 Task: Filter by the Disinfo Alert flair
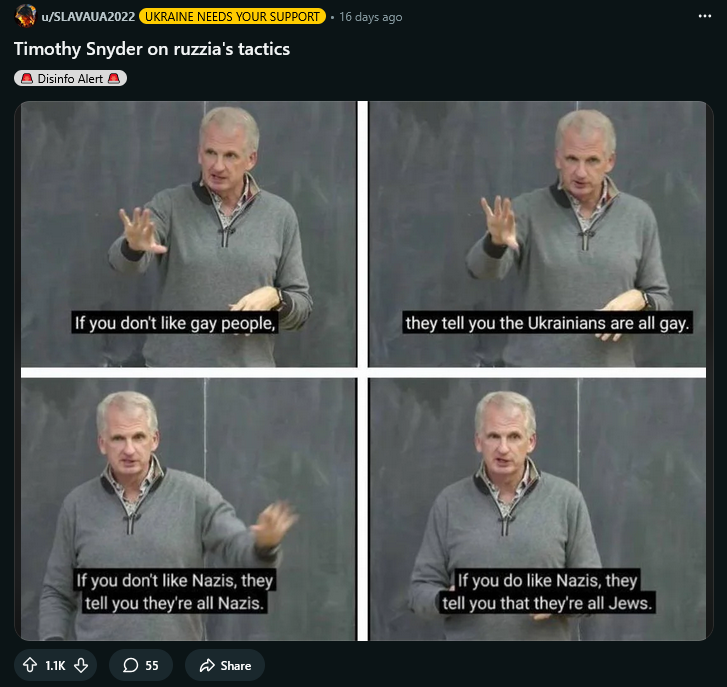[x=70, y=78]
